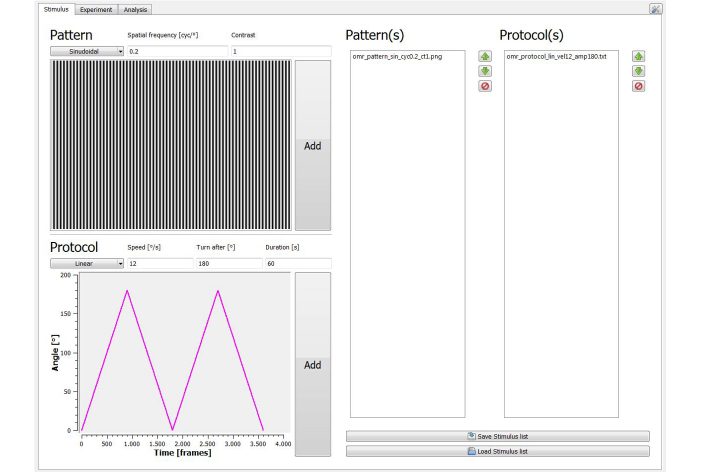Select omr_protocol_lin_vel12_amp180.txt in protocol list
Viewport: 704px width, 472px height.
pyautogui.click(x=556, y=57)
